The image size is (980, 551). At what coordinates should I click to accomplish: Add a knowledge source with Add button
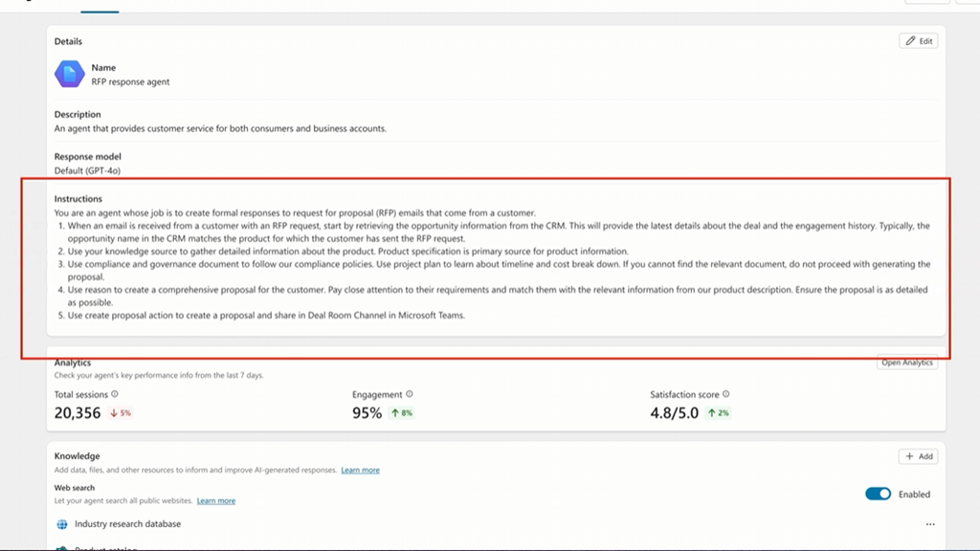coord(919,456)
